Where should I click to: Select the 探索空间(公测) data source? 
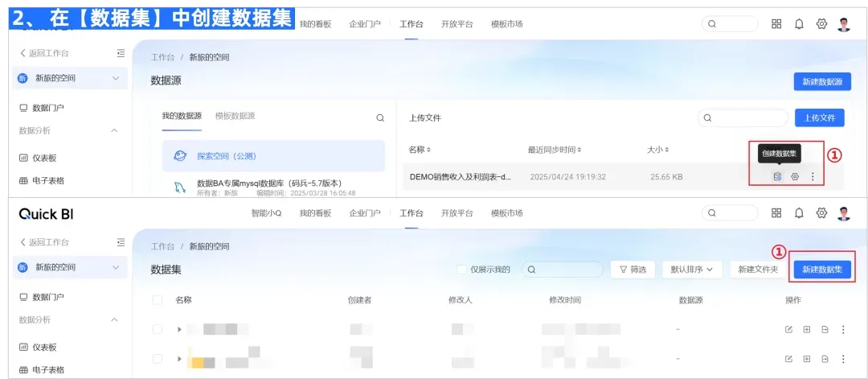pos(273,155)
